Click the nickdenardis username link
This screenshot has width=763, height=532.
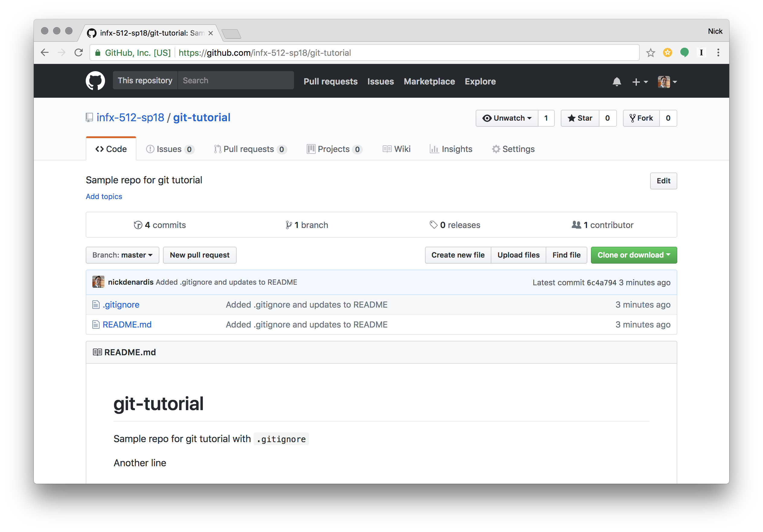pos(130,282)
